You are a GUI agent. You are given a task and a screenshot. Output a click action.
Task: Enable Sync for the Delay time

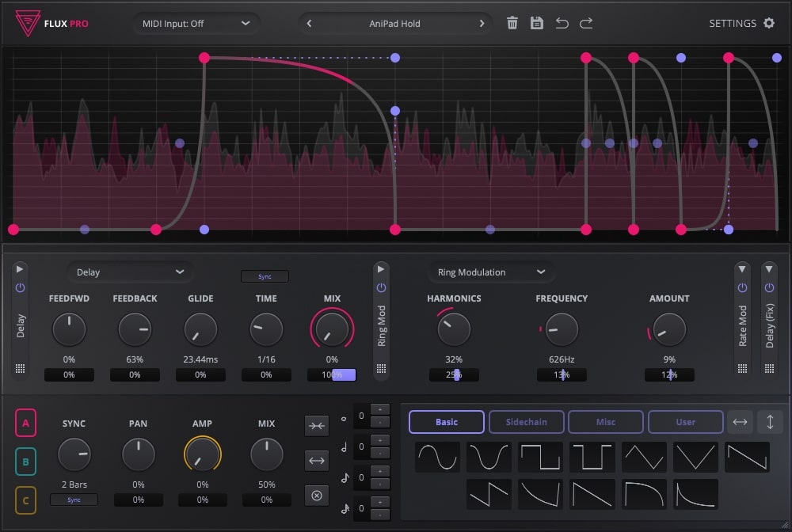[265, 275]
